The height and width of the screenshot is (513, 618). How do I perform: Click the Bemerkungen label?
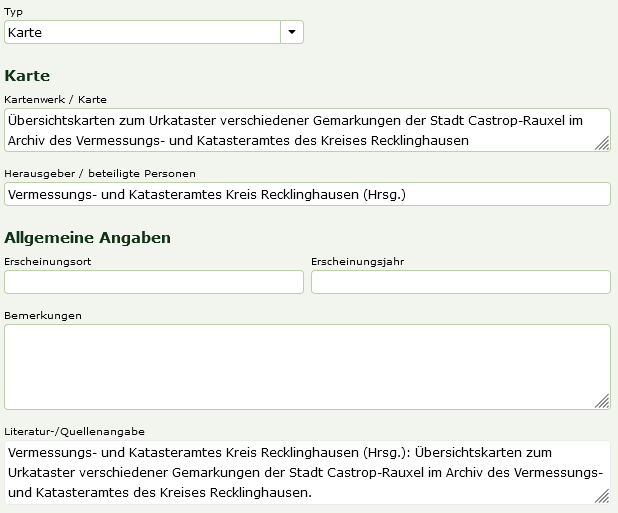43,316
